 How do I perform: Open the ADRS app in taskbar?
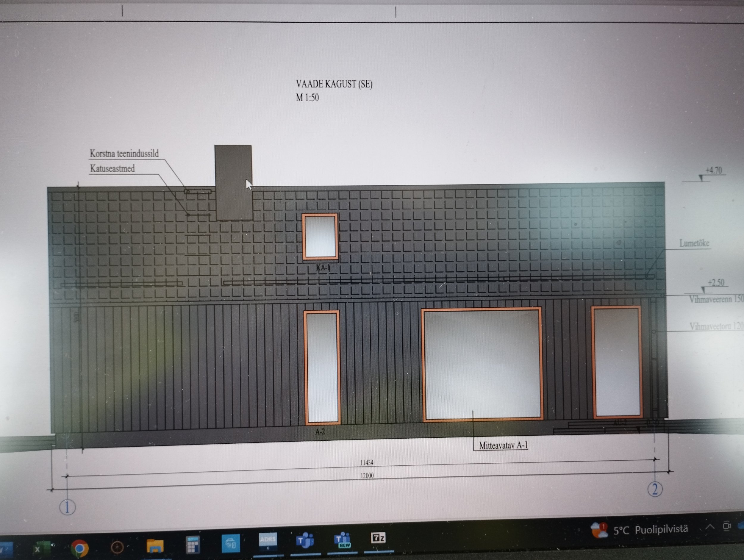tap(268, 541)
